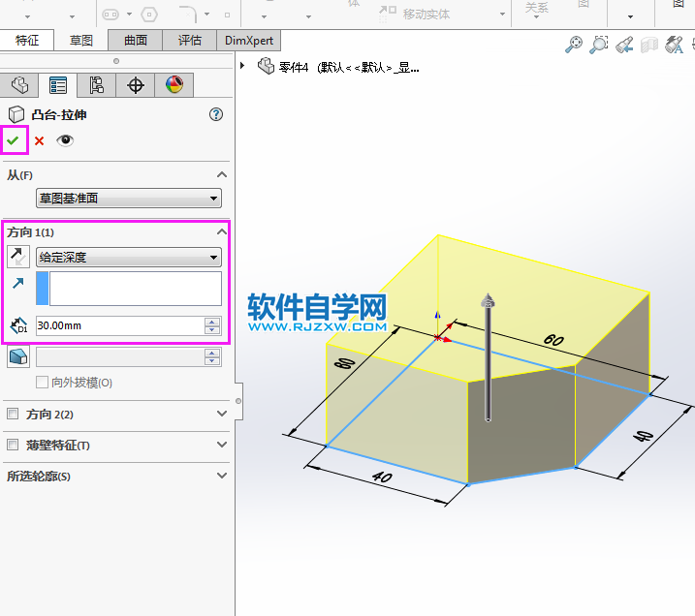This screenshot has width=695, height=616.
Task: Click part name in flyout tree
Action: (349, 67)
